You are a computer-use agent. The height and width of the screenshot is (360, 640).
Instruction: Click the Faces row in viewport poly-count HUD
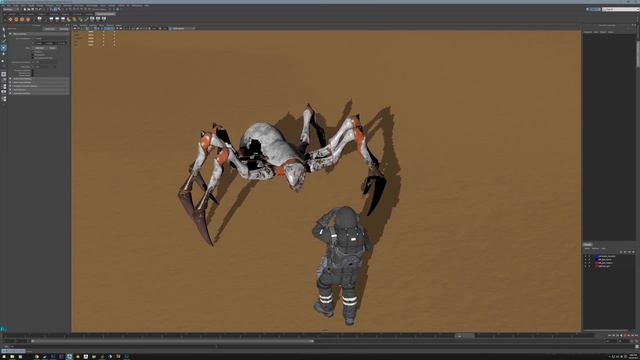(94, 38)
